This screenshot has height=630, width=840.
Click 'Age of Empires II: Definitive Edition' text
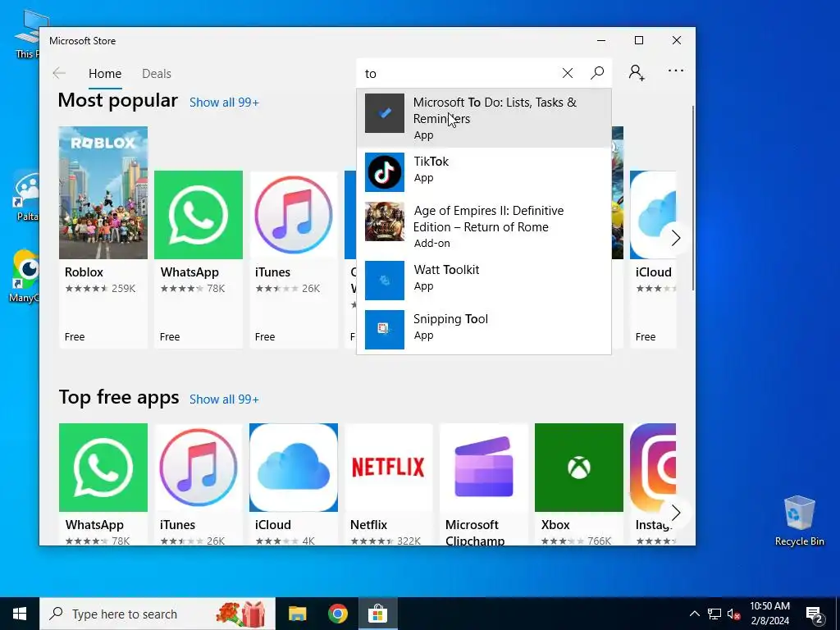pos(488,218)
